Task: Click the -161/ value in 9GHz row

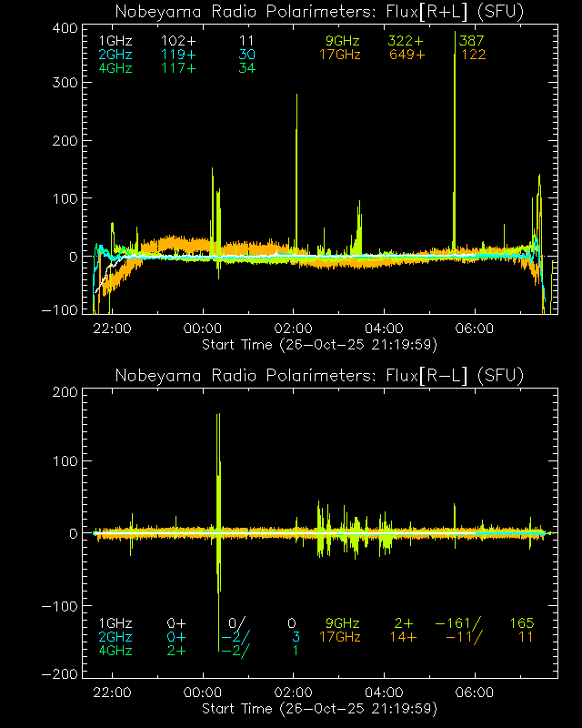Action: coord(457,623)
